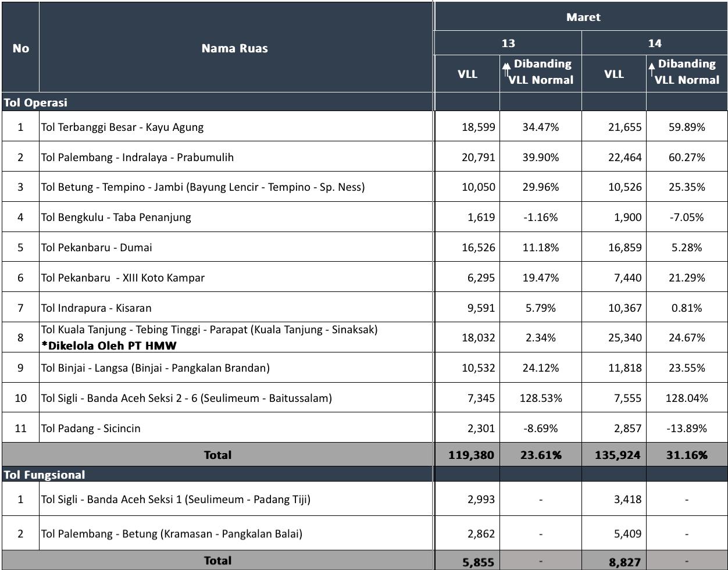Image resolution: width=728 pixels, height=570 pixels.
Task: Click the Tol Padang - Sicincin row name
Action: pyautogui.click(x=90, y=428)
